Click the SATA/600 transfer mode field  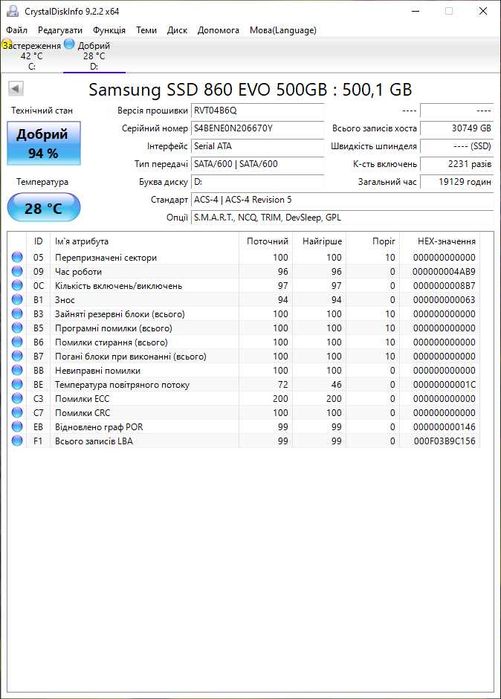pyautogui.click(x=257, y=164)
